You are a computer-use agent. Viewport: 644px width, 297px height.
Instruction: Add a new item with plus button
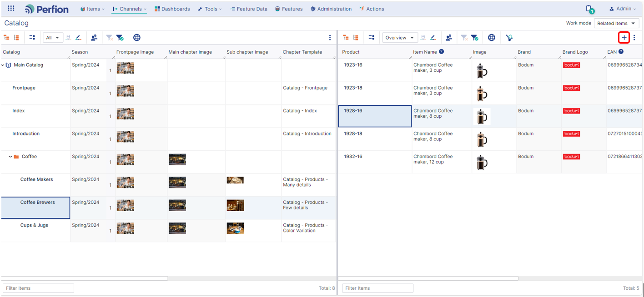[624, 37]
